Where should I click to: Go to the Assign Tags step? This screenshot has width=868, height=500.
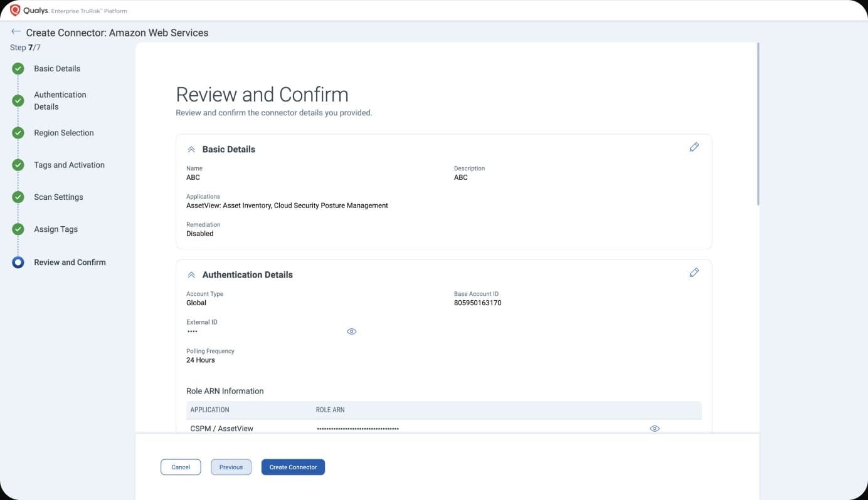pos(56,229)
